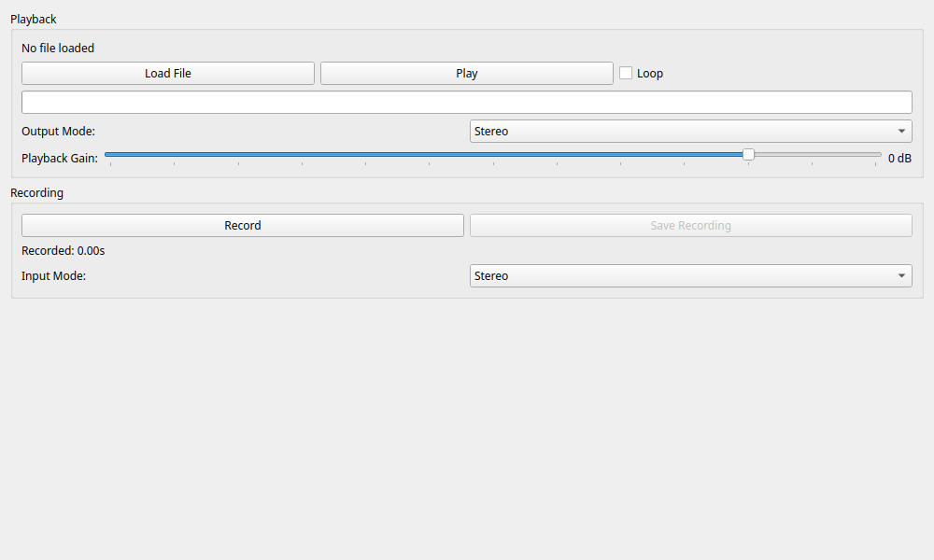Enable the Loop checkbox
Screen dimensions: 934x560
click(626, 73)
